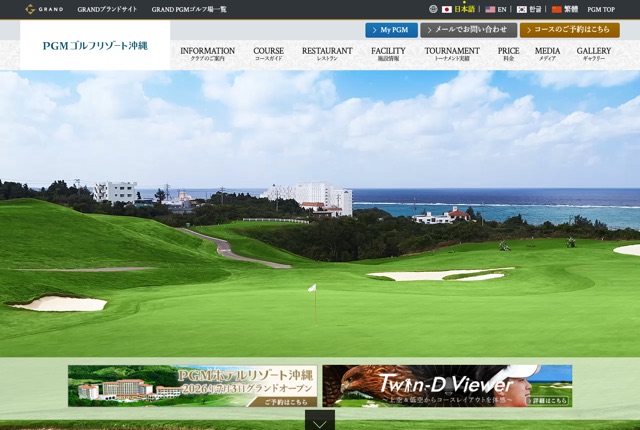Click the down chevron scroll button
The width and height of the screenshot is (640, 430).
320,420
